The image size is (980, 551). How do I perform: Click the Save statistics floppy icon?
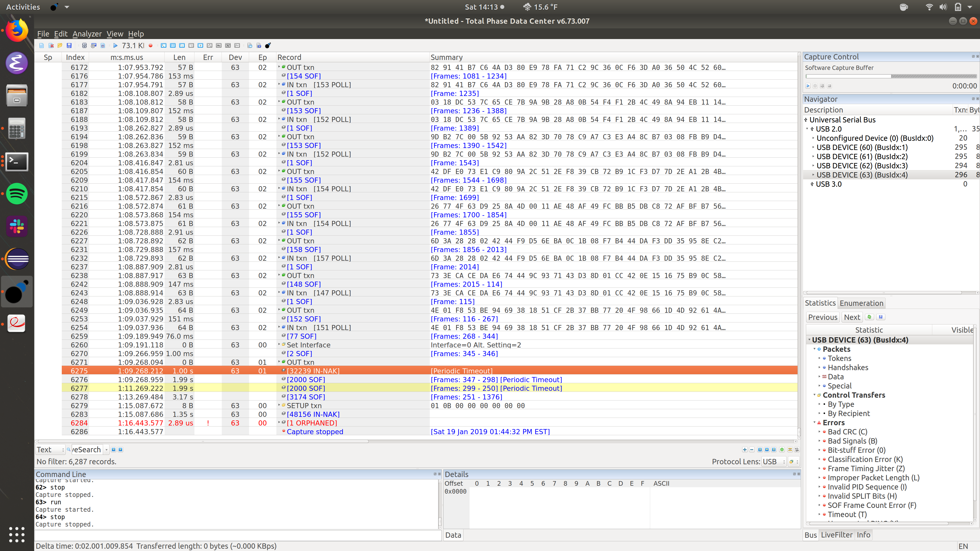881,317
